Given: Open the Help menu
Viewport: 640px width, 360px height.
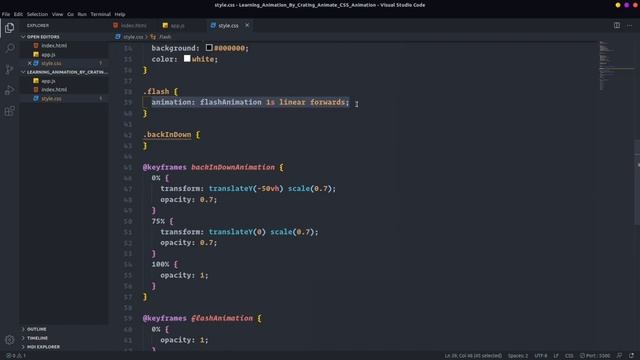Looking at the screenshot, I should pyautogui.click(x=120, y=14).
